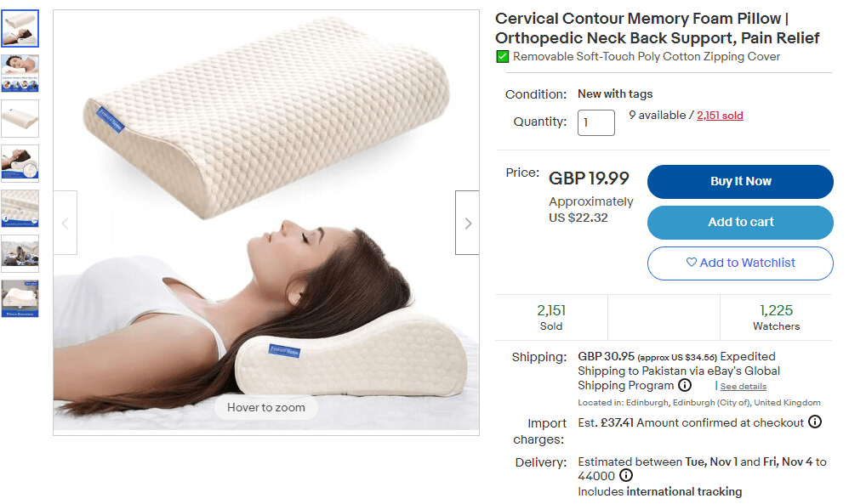Image resolution: width=849 pixels, height=504 pixels.
Task: Select the last thumbnail of pillow dimensions
Action: 20,298
